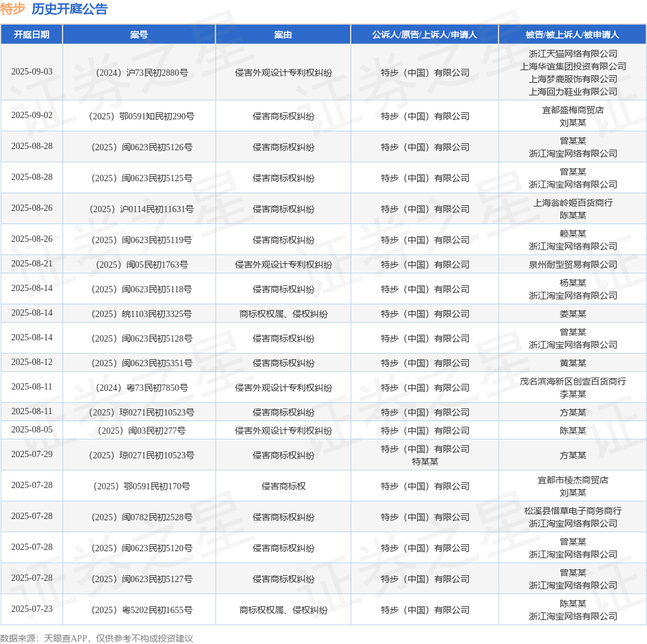Click defendant 上海翁岭姬百货商行

pyautogui.click(x=572, y=203)
